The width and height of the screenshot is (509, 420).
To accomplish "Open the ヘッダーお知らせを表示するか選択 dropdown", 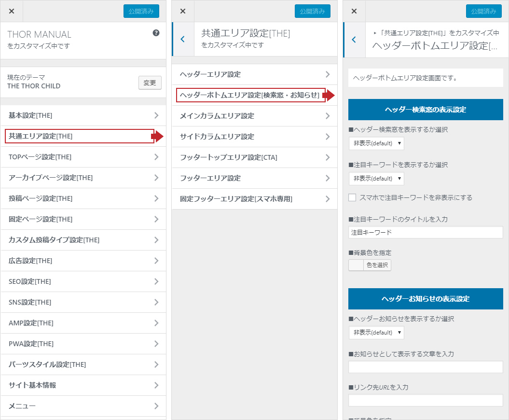I will pos(376,333).
